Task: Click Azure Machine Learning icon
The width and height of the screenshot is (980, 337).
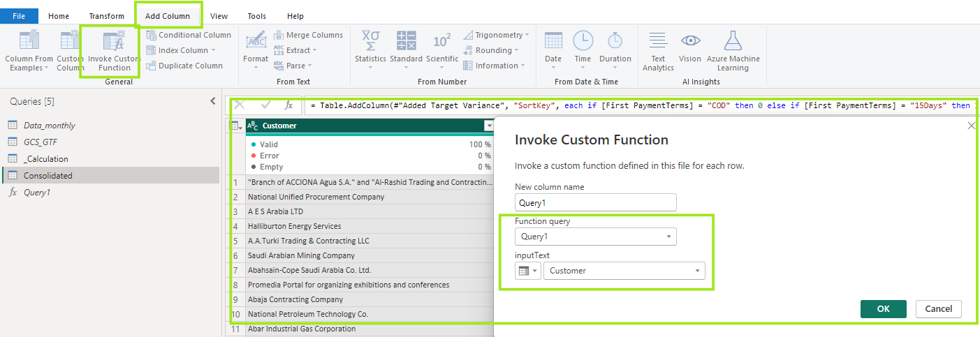Action: coord(733,40)
